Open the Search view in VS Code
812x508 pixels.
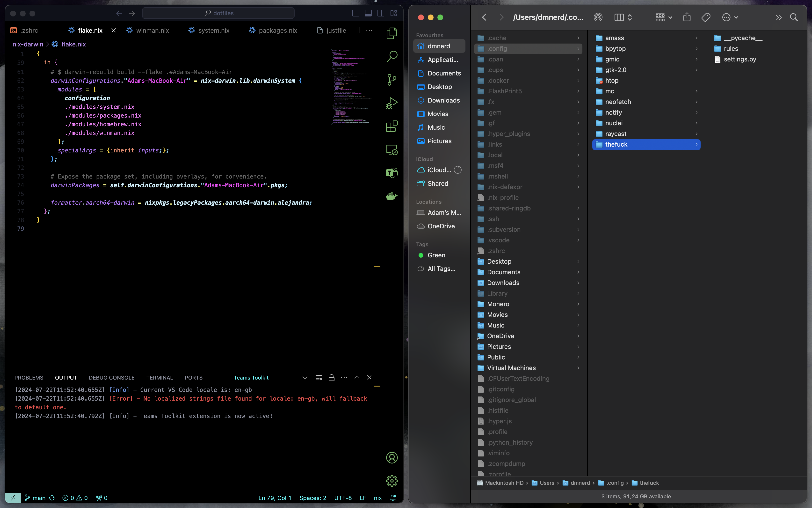[391, 56]
